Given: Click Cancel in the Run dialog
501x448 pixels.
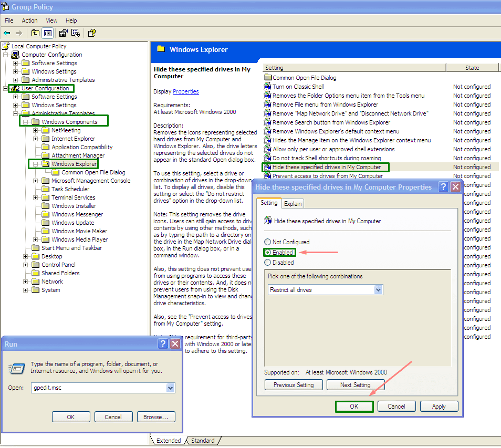Looking at the screenshot, I should point(113,416).
